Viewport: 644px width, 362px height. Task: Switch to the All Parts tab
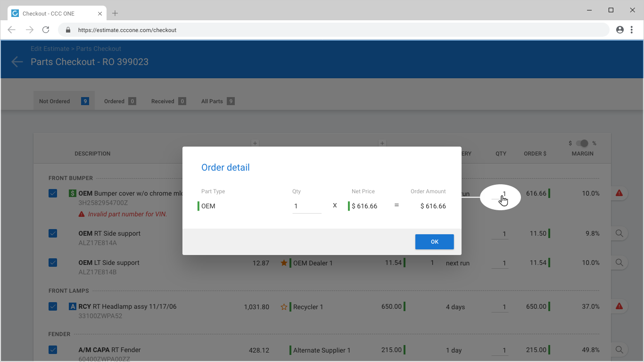point(218,101)
